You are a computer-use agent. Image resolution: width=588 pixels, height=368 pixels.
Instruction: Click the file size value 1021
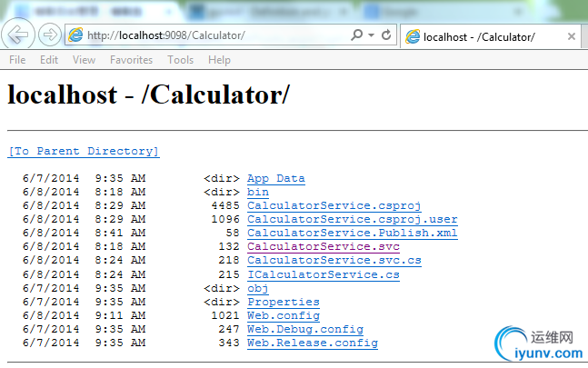[x=225, y=315]
